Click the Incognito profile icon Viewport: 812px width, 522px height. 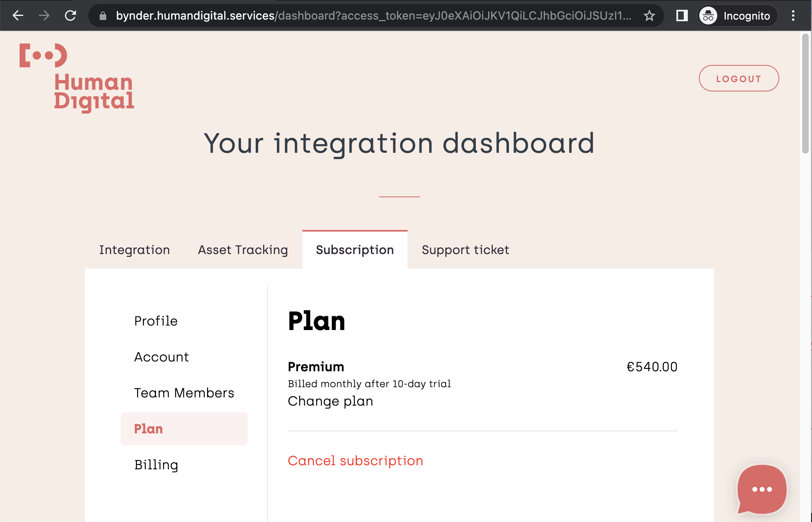[x=708, y=16]
